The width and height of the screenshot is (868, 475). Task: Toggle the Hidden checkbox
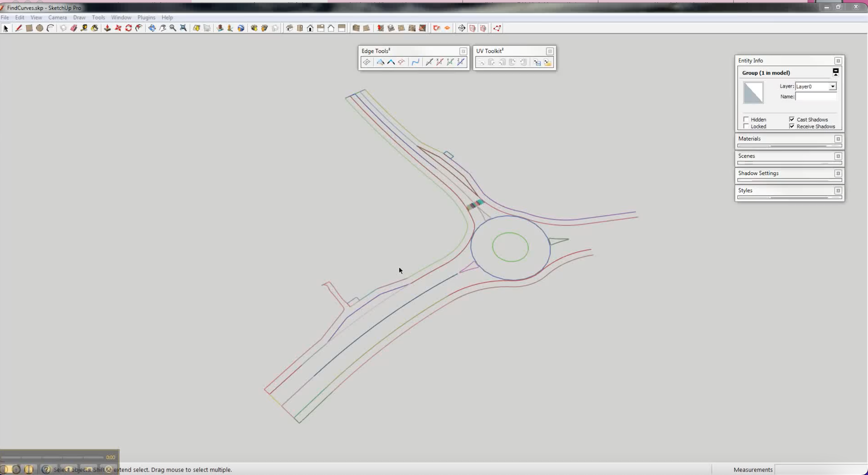tap(746, 119)
